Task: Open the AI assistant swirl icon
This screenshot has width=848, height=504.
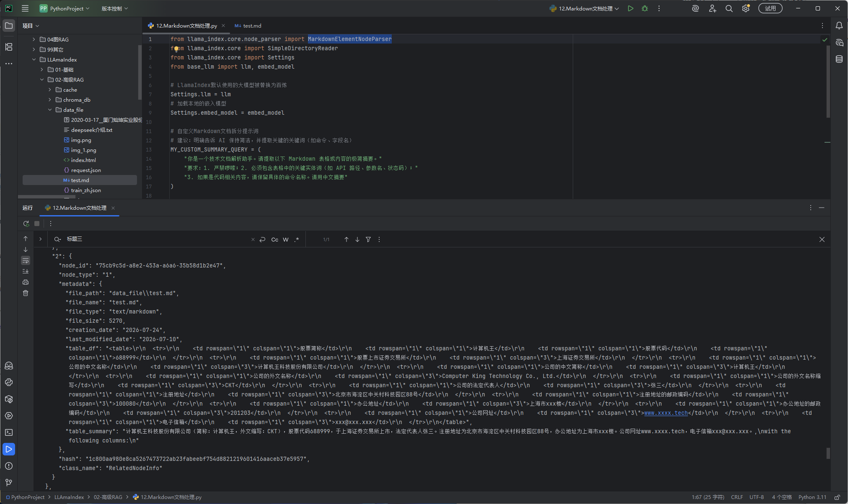Action: point(695,8)
